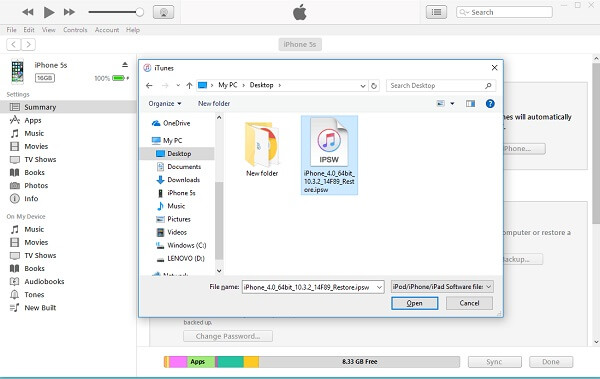
Task: Expand the File name combo box arrow
Action: click(x=380, y=287)
